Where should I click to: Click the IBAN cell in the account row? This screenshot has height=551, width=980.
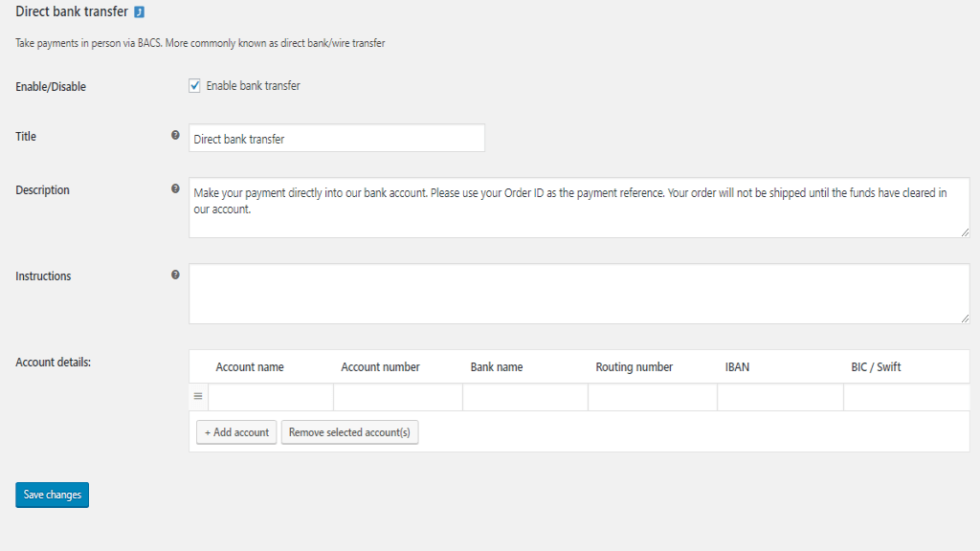(x=780, y=397)
